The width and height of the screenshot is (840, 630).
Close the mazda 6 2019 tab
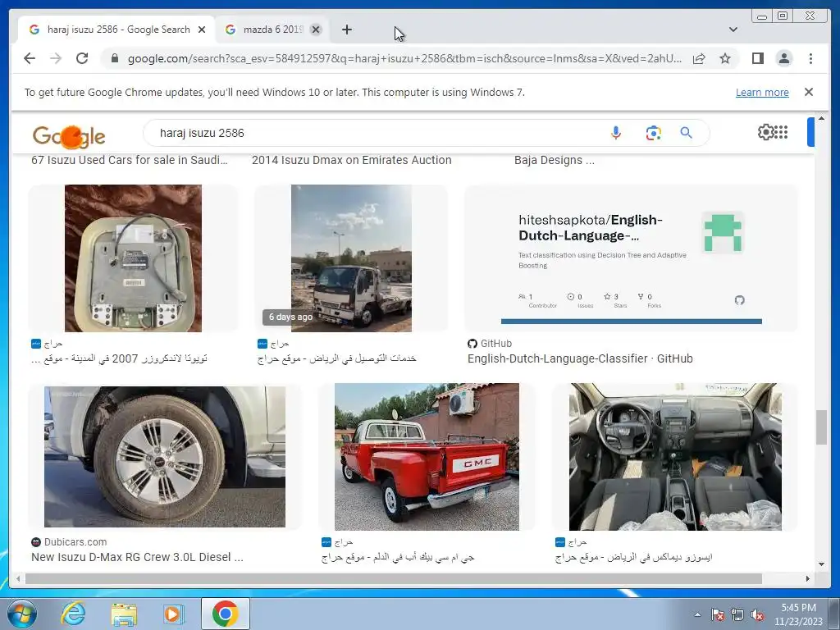pos(316,30)
